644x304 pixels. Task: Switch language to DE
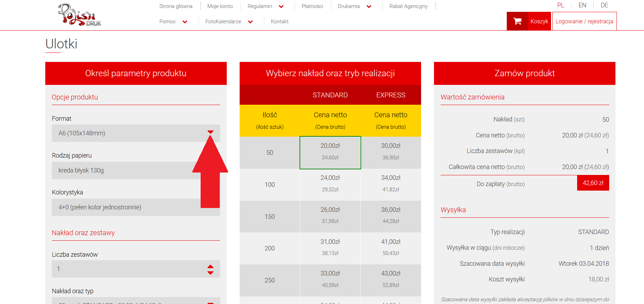(604, 5)
